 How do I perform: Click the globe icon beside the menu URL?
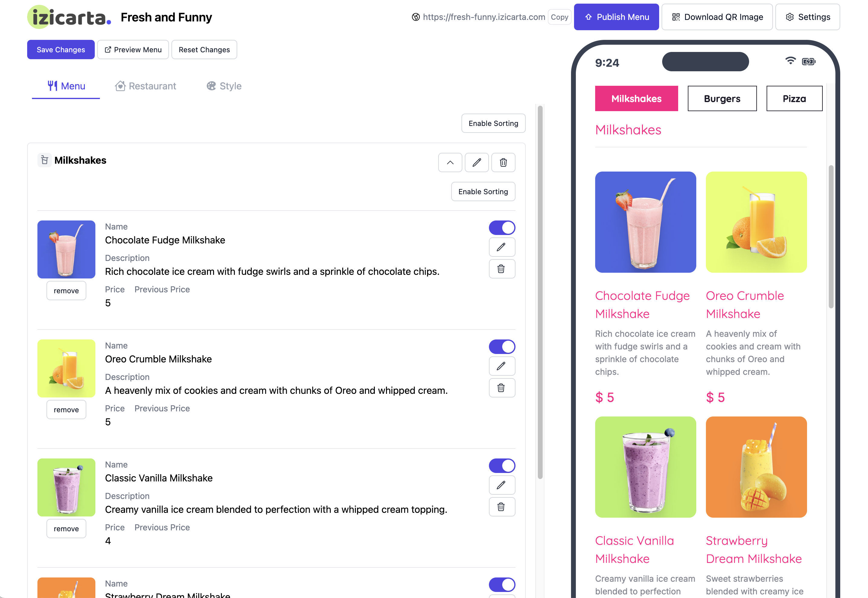tap(416, 17)
